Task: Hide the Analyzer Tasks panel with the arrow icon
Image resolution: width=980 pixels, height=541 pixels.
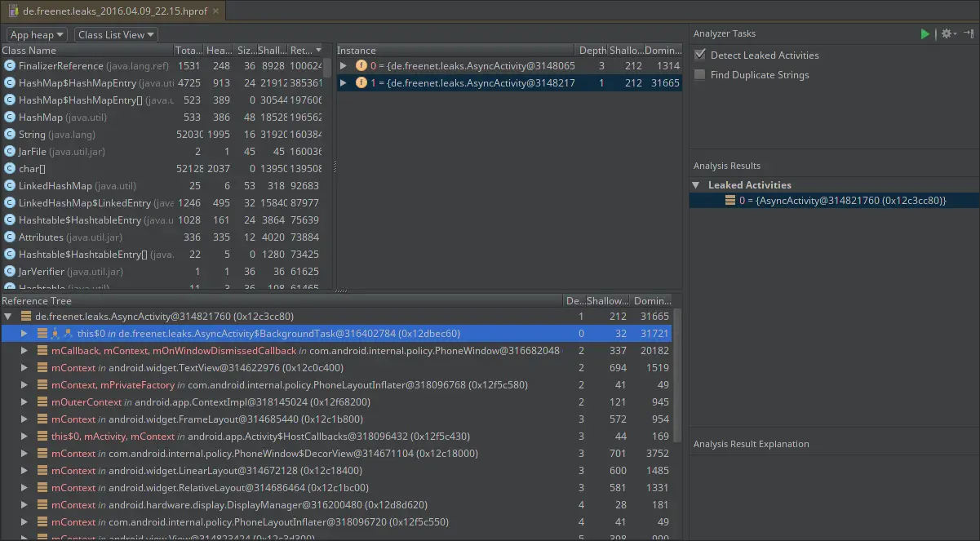Action: [969, 33]
